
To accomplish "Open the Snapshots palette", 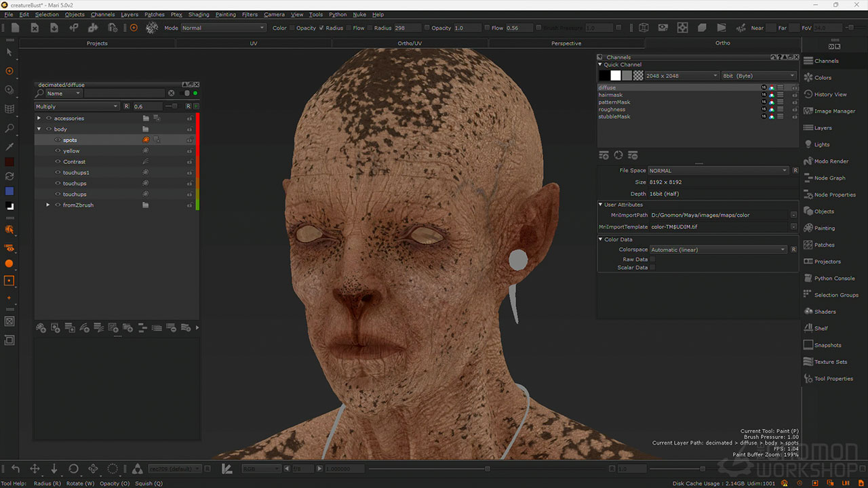I will pyautogui.click(x=827, y=346).
